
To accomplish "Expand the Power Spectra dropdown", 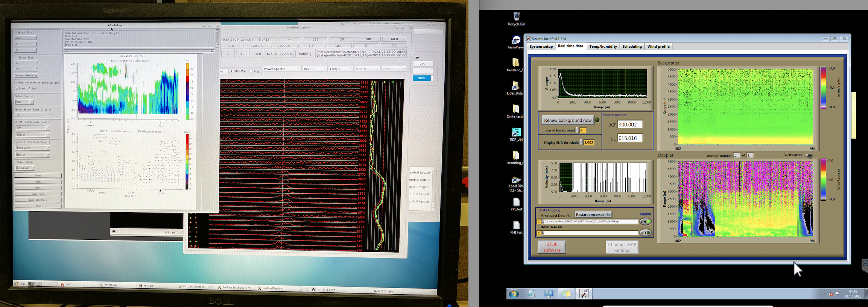I will pos(282,69).
